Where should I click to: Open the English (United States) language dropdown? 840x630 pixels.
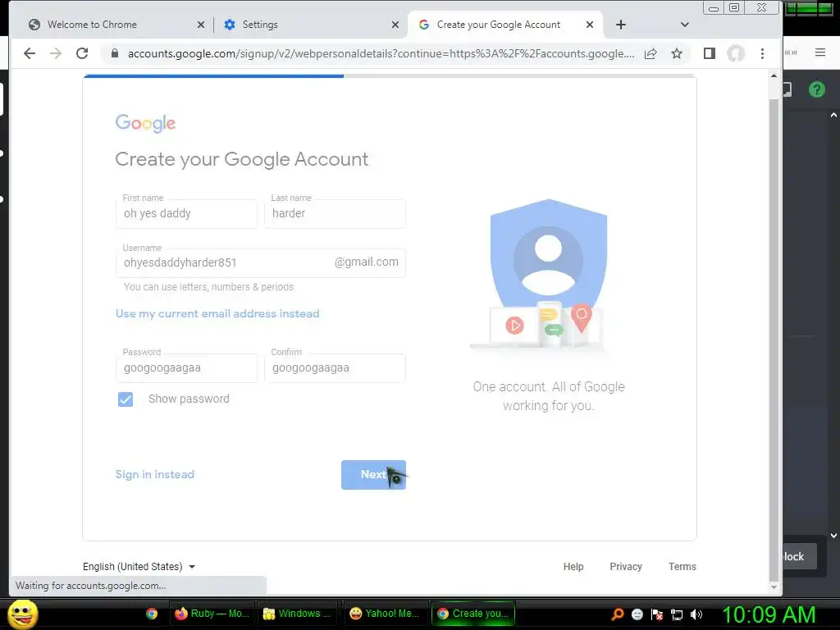point(139,566)
